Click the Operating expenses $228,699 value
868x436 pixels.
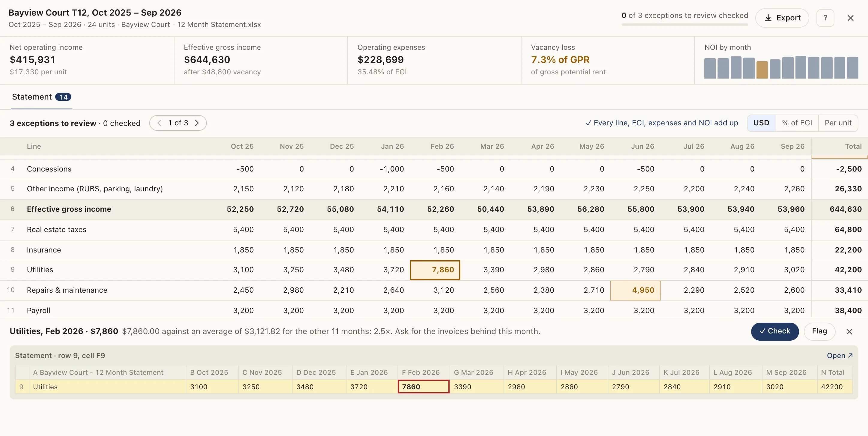380,60
